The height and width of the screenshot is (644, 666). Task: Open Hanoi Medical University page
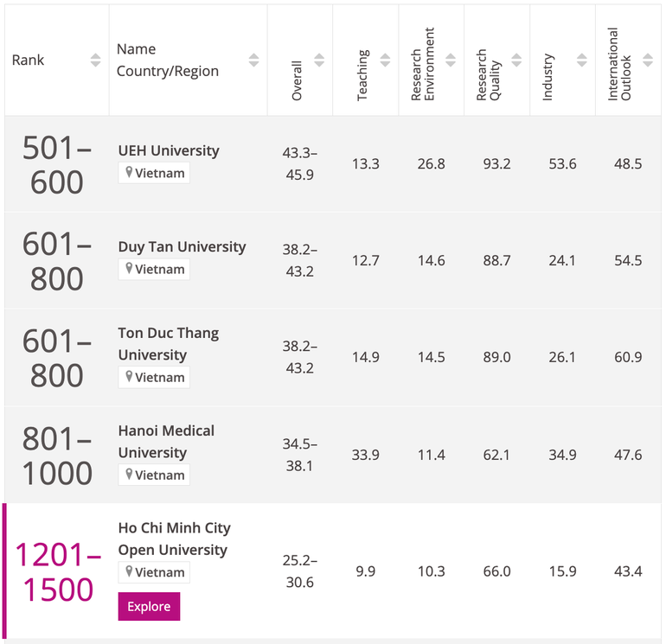166,441
